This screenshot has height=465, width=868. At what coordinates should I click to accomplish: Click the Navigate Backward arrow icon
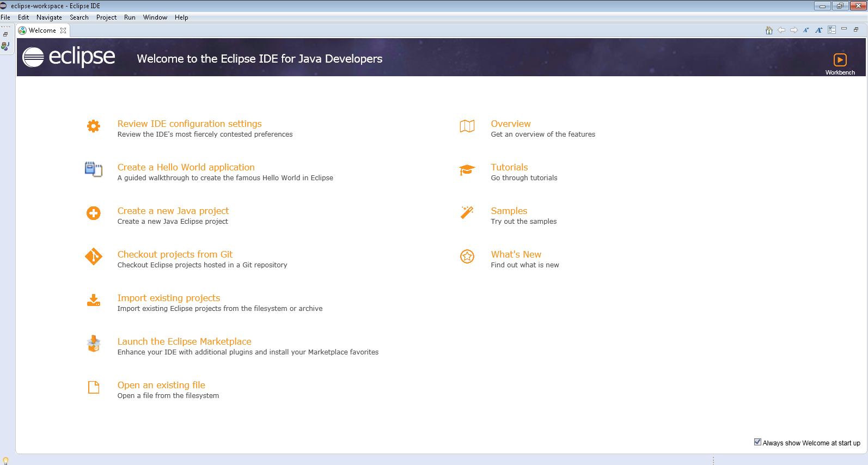click(781, 30)
